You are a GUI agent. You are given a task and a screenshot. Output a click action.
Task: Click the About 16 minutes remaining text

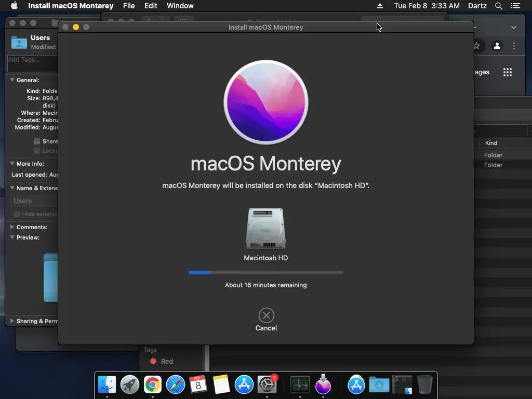pyautogui.click(x=265, y=285)
